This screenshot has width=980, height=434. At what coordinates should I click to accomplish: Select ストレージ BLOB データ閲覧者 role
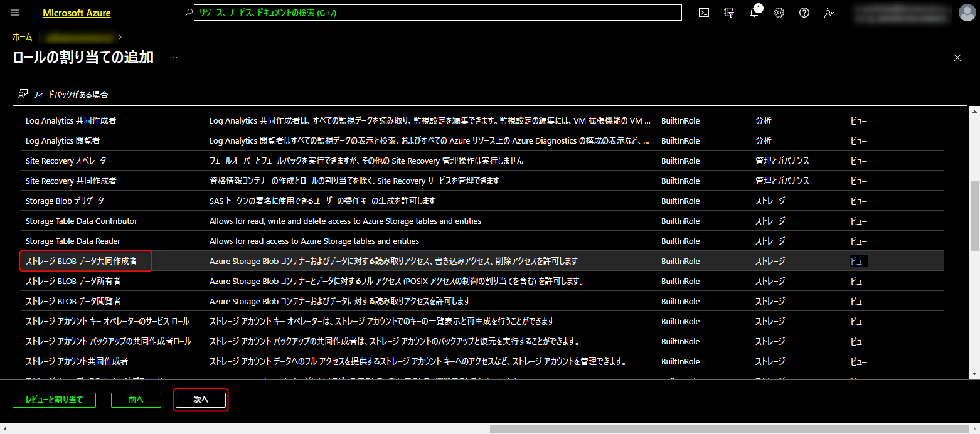[x=73, y=301]
